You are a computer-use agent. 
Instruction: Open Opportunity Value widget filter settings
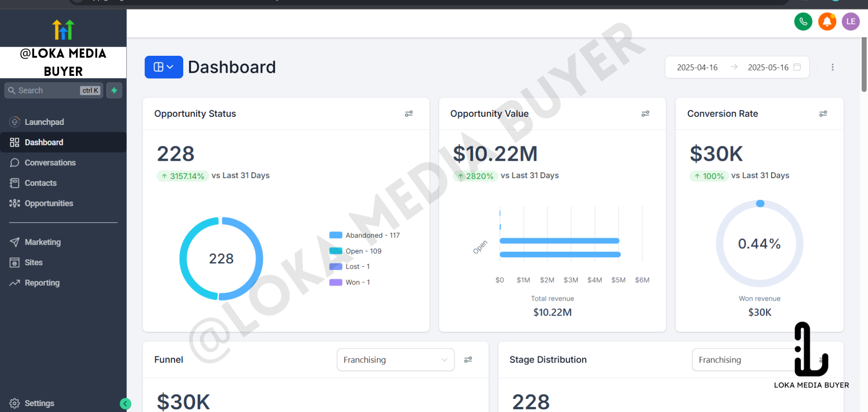pyautogui.click(x=645, y=114)
